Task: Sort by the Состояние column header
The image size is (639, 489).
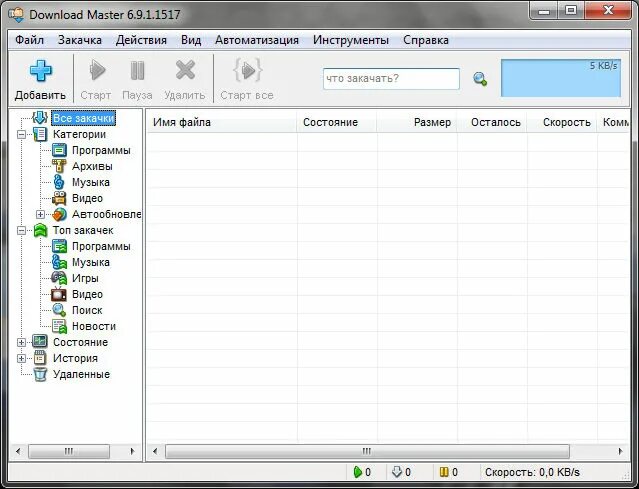Action: [x=337, y=122]
